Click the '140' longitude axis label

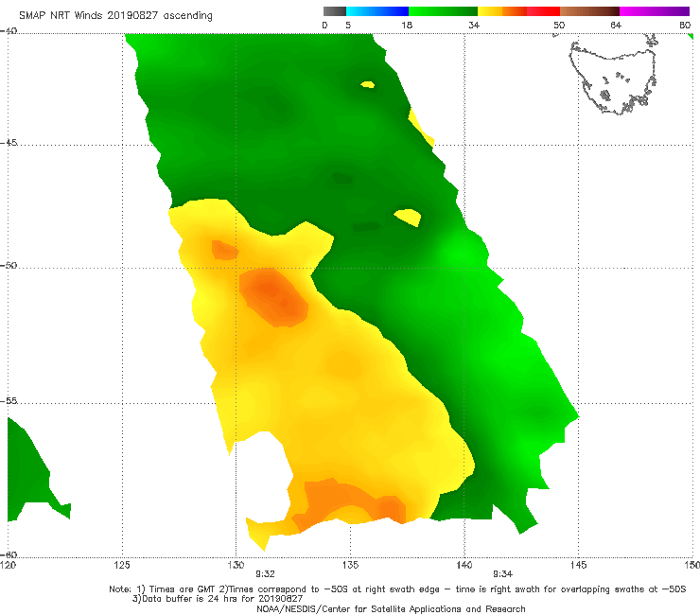[x=464, y=565]
